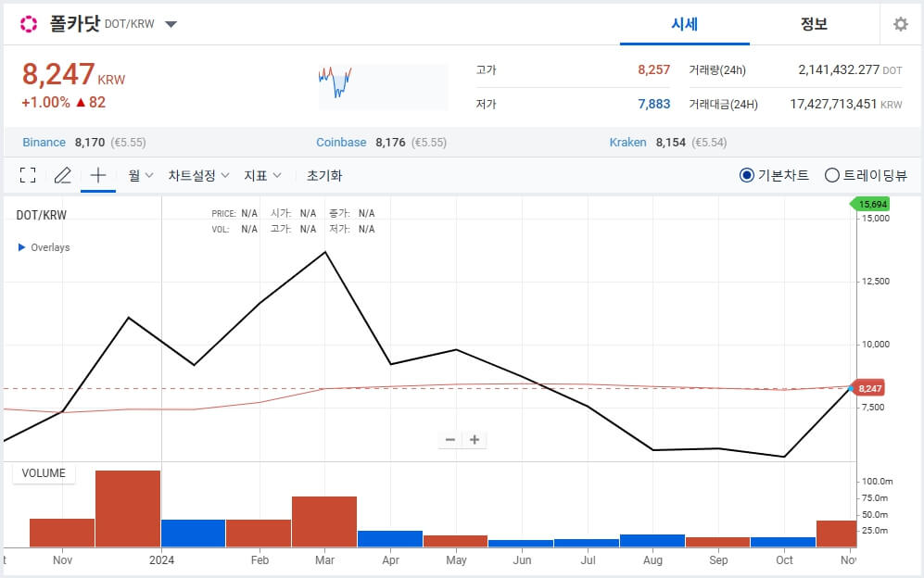Click the mini price sparkline chart
The width and height of the screenshot is (924, 578).
coord(338,82)
